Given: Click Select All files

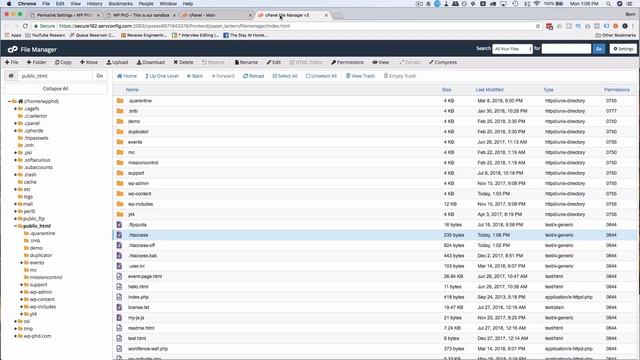Looking at the screenshot, I should 285,76.
